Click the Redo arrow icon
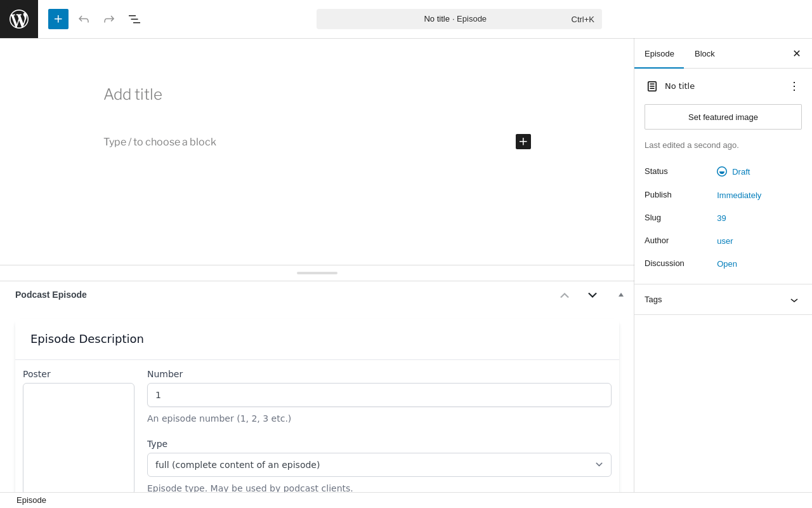The image size is (812, 508). click(x=109, y=19)
